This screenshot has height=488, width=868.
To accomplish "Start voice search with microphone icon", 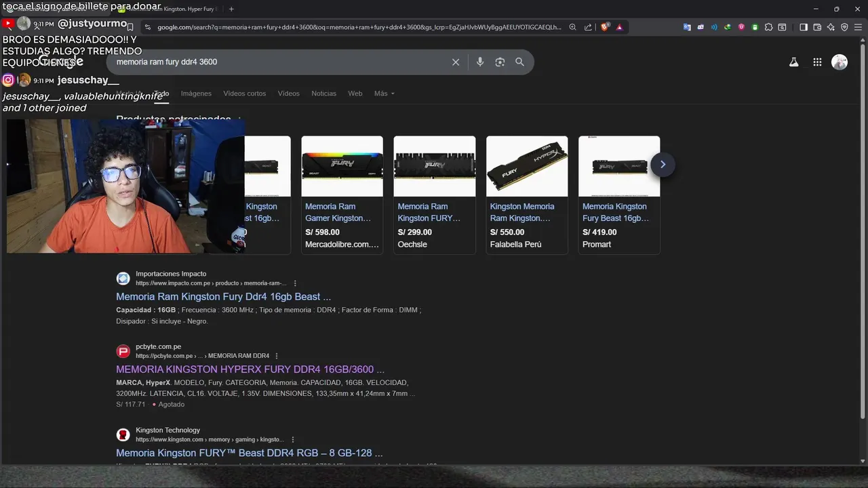I will (x=480, y=62).
